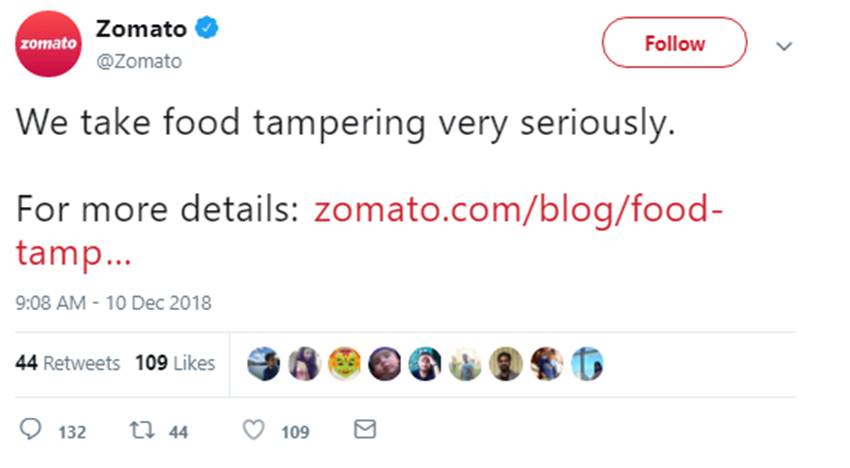Screen dimensions: 850x468
Task: Click the first liker avatar in the row
Action: 264,364
